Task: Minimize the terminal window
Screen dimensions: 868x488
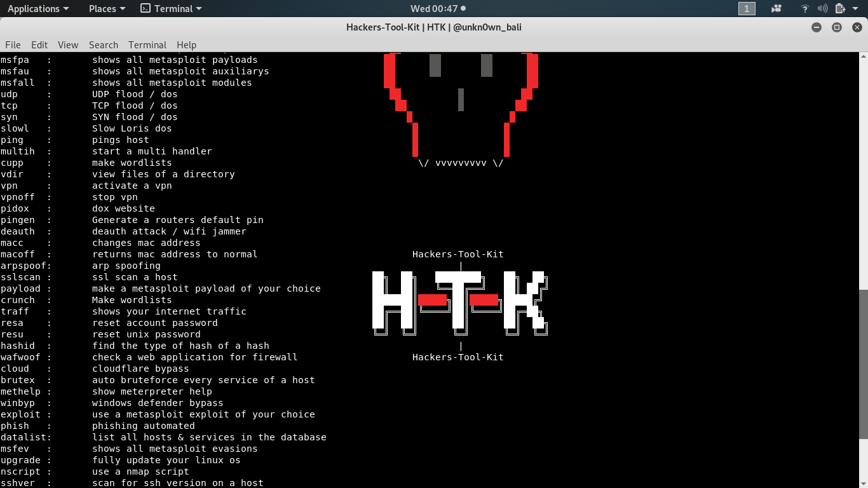Action: (x=817, y=27)
